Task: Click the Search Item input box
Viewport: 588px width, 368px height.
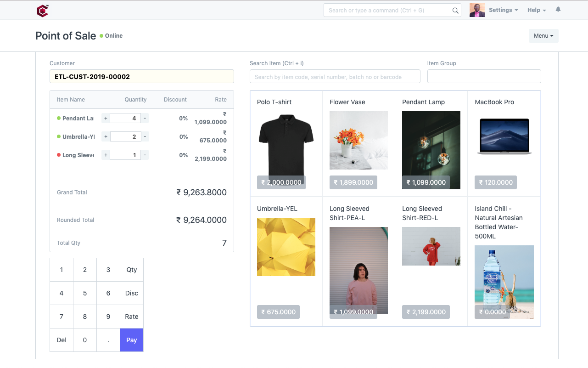Action: coord(335,76)
